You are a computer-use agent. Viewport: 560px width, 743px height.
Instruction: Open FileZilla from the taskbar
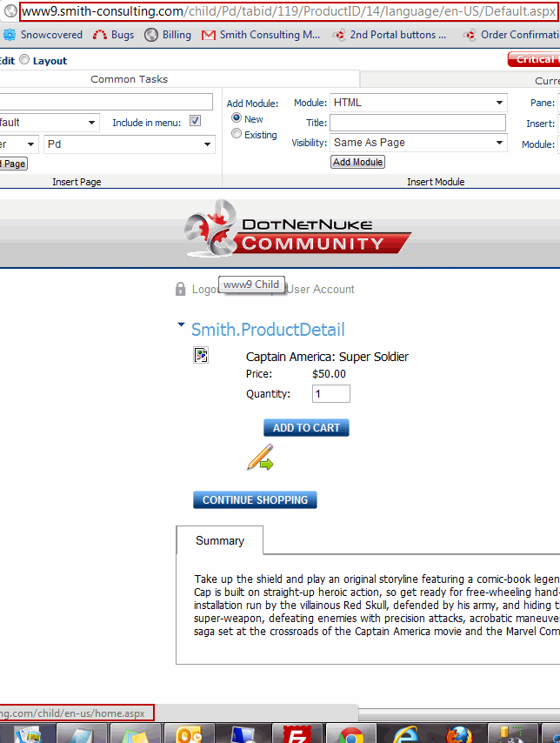pyautogui.click(x=297, y=733)
